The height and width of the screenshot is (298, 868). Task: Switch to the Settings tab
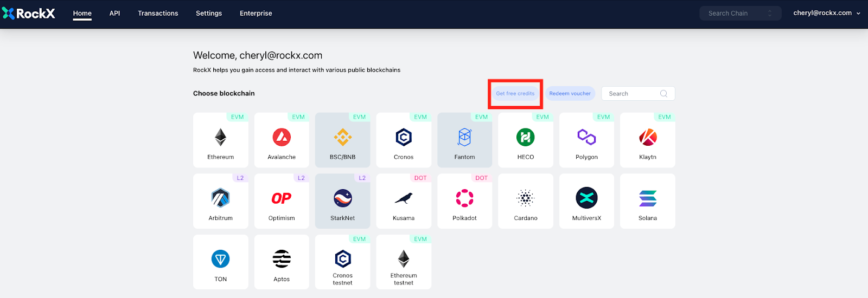point(209,13)
